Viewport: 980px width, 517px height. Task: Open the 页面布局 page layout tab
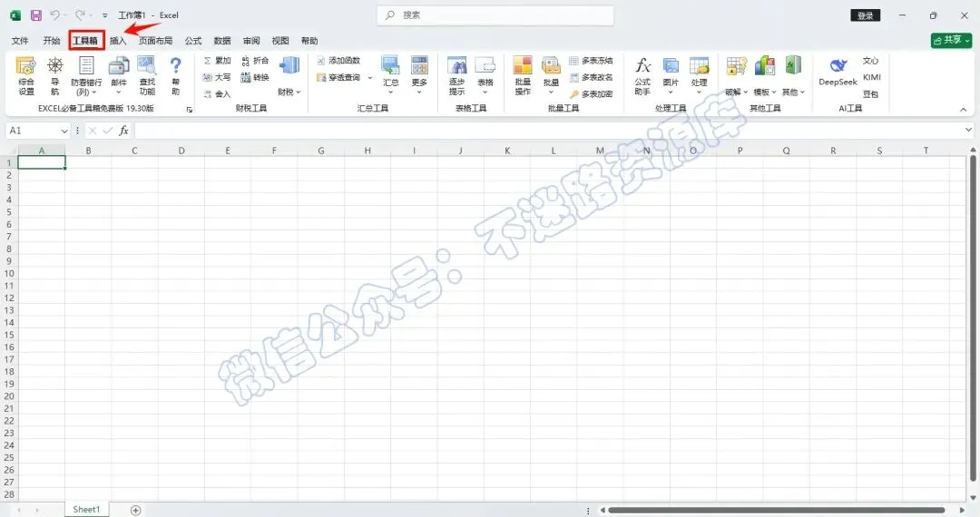tap(156, 41)
